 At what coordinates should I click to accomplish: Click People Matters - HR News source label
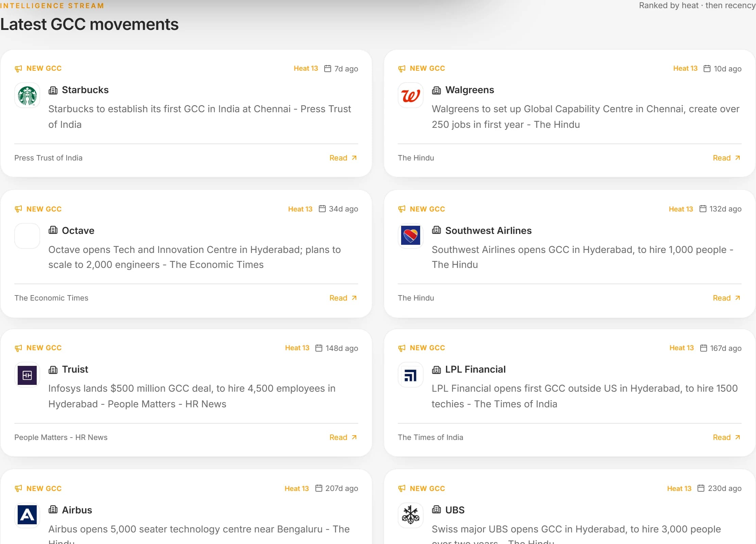61,437
